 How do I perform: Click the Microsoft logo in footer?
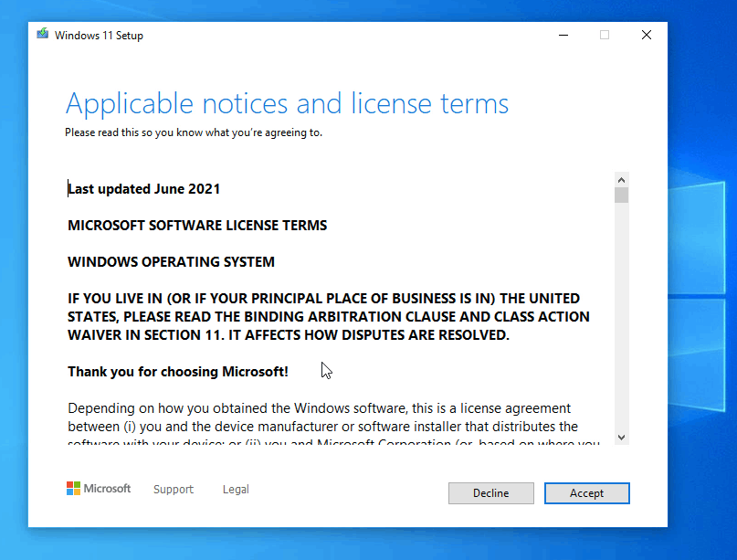[x=99, y=489]
